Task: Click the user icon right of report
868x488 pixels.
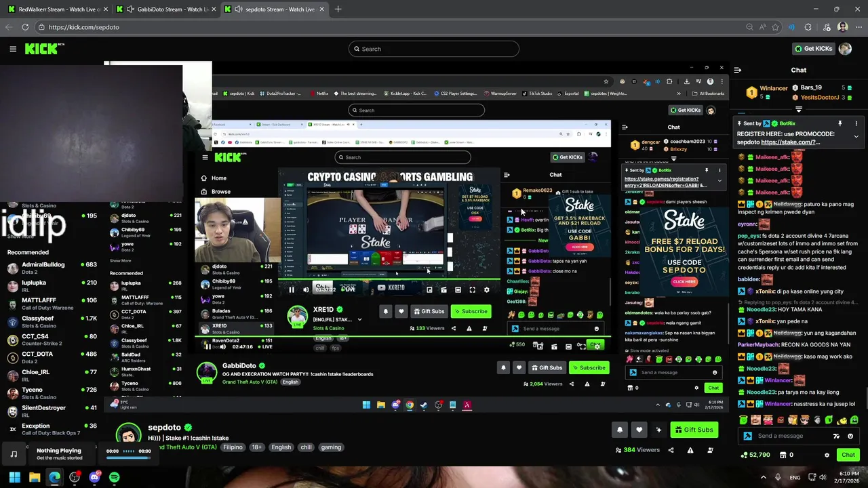Action: [710, 450]
